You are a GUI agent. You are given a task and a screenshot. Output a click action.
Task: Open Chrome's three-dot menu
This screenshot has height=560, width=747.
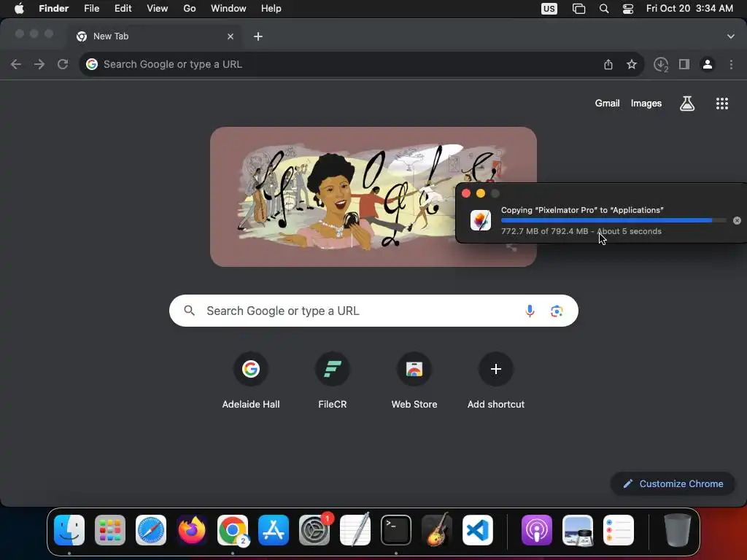[x=731, y=64]
